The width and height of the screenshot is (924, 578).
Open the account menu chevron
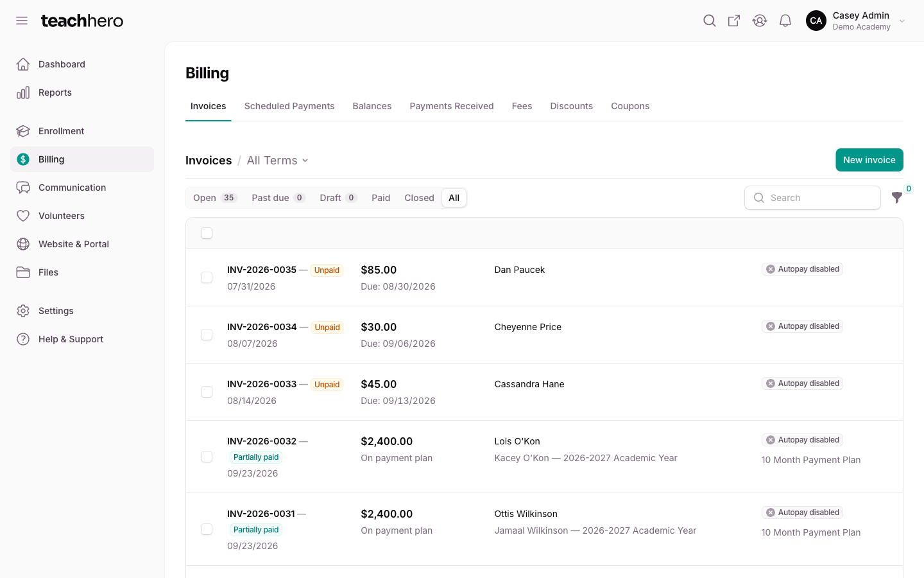[x=902, y=21]
